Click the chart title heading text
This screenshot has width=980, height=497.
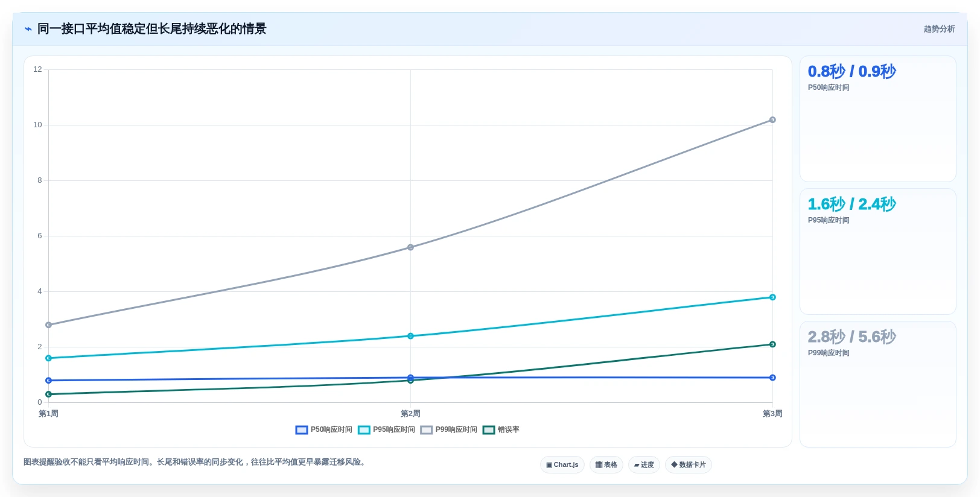tap(151, 29)
